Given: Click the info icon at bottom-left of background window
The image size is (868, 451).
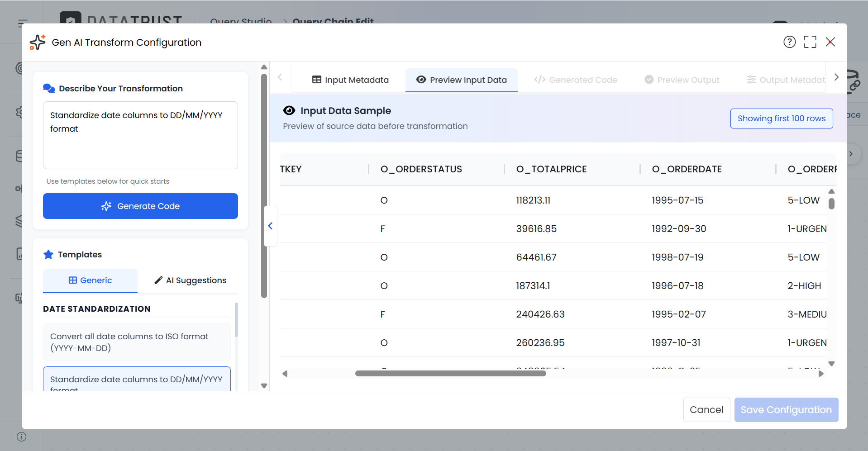Looking at the screenshot, I should [21, 437].
